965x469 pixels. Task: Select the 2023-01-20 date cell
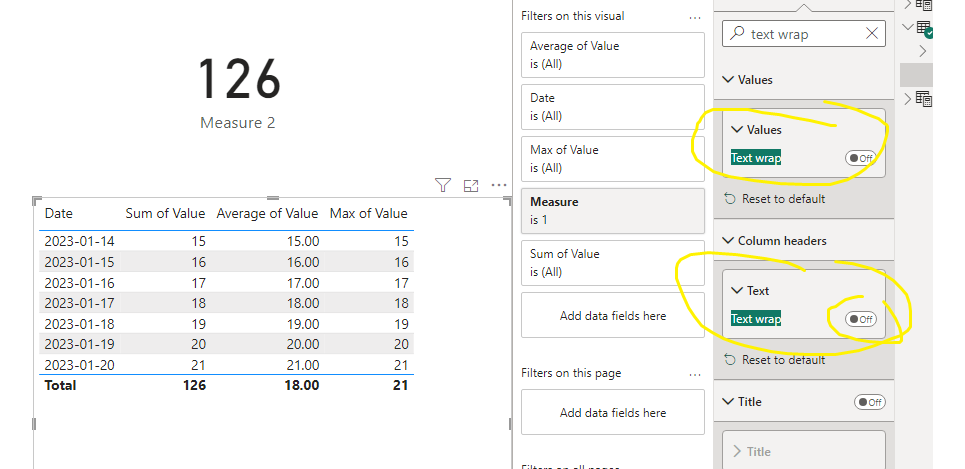(79, 365)
